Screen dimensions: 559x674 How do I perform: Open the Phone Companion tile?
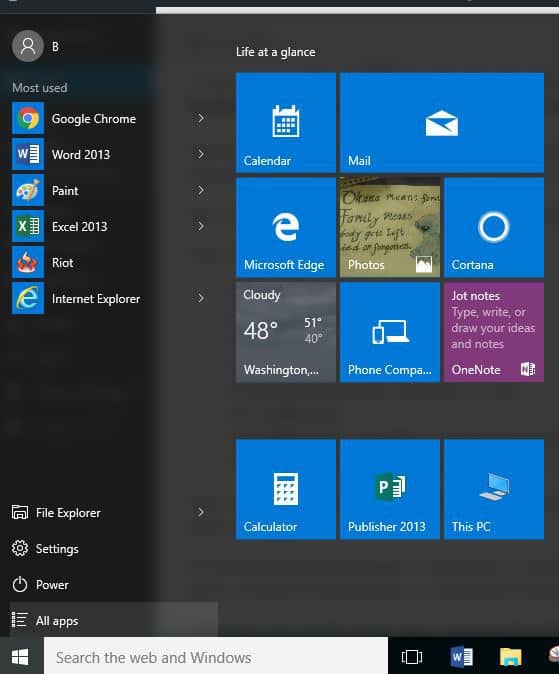pyautogui.click(x=390, y=332)
